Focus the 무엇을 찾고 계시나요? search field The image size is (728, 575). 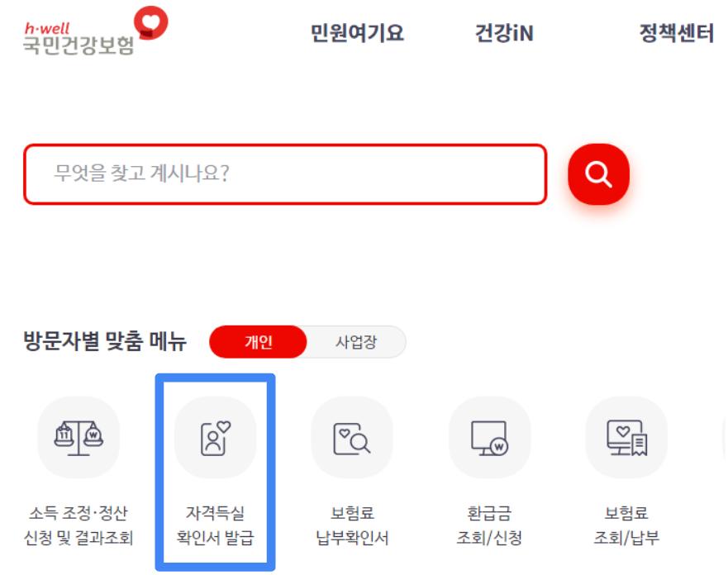coord(285,174)
